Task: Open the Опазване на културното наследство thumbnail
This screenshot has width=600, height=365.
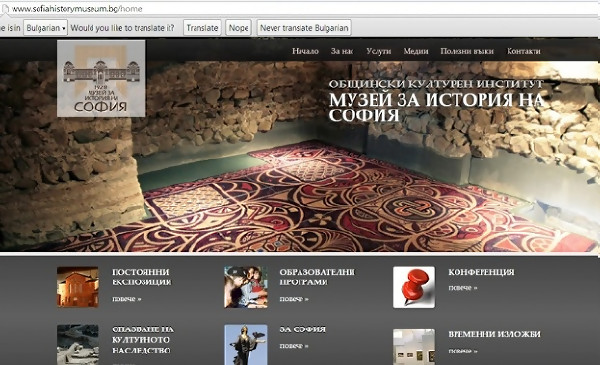Action: (x=78, y=345)
